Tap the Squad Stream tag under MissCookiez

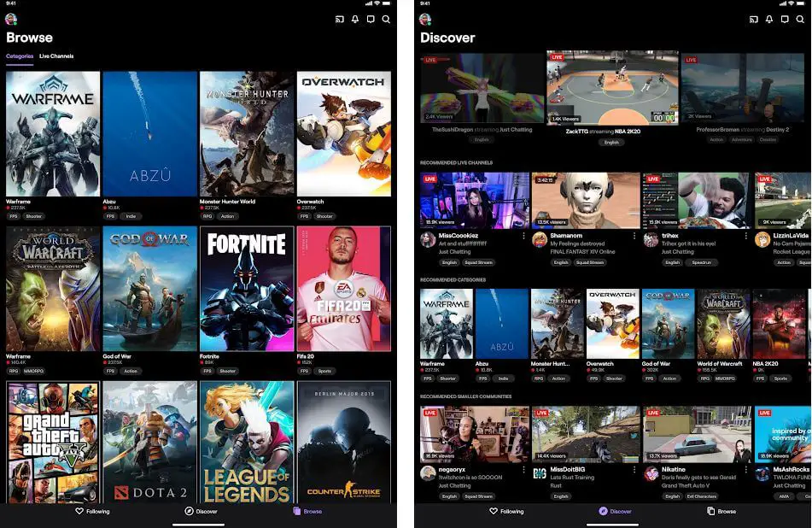pos(478,262)
